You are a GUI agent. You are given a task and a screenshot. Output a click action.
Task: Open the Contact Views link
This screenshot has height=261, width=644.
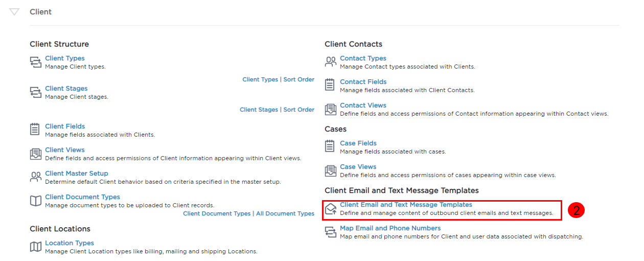pos(363,105)
